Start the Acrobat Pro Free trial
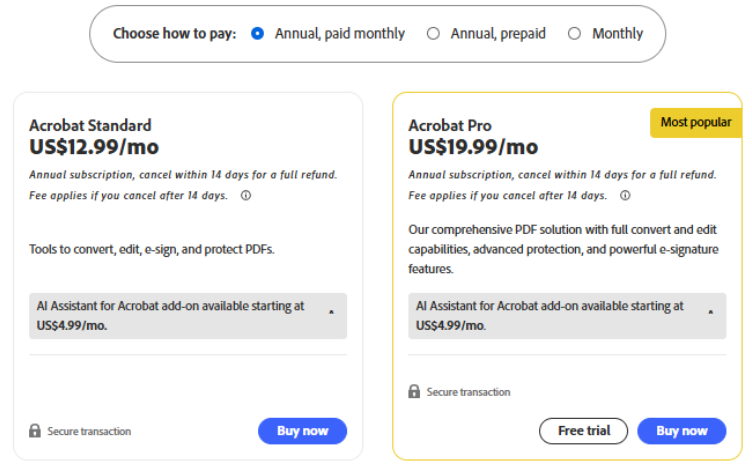This screenshot has height=470, width=752. (584, 431)
